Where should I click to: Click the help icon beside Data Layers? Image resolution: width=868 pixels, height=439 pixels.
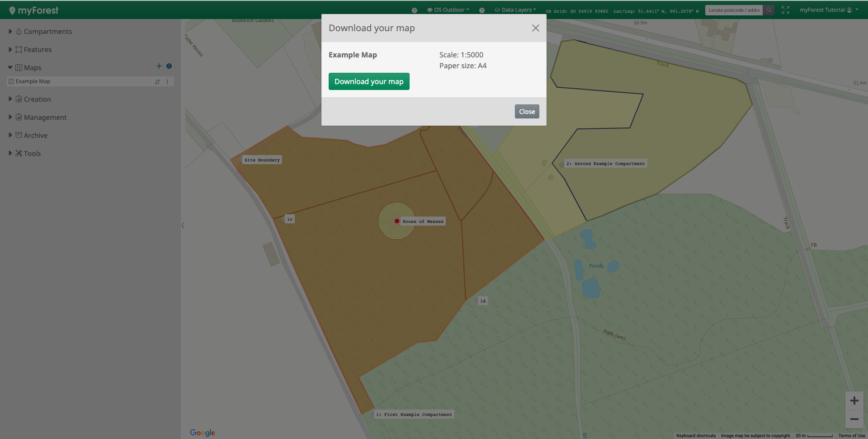tap(482, 10)
